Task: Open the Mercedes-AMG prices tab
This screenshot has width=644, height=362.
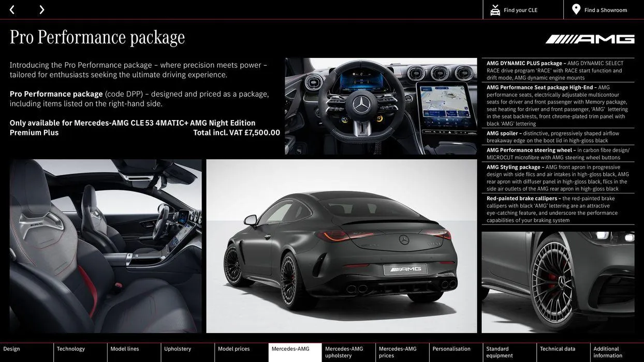Action: click(398, 352)
